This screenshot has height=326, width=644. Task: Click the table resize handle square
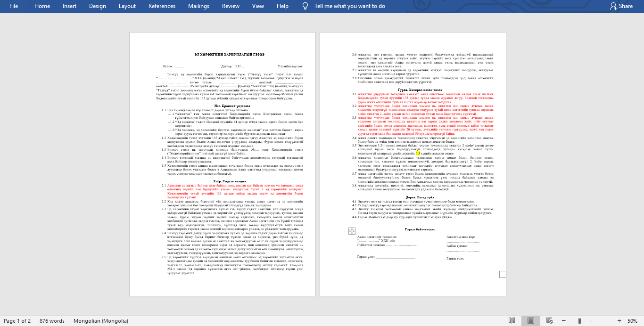(503, 274)
